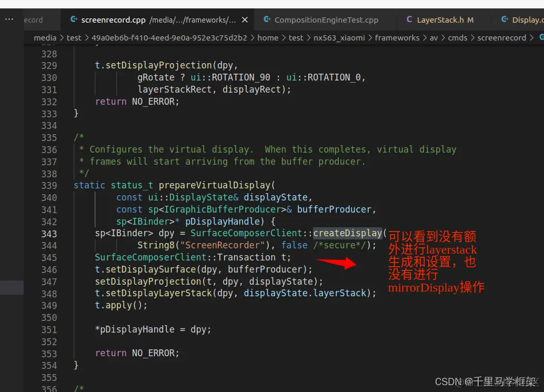Image resolution: width=544 pixels, height=392 pixels.
Task: Click the C header icon on LayerStack.h tab
Action: (x=409, y=19)
